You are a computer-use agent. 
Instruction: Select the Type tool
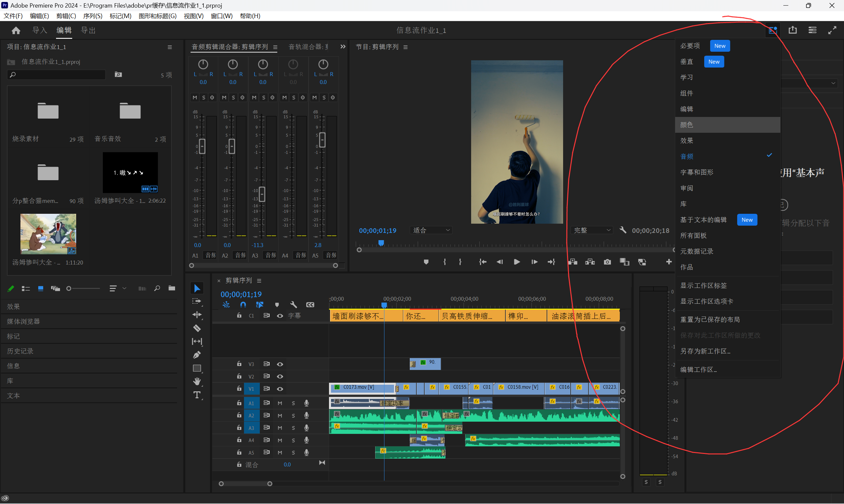[x=197, y=395]
